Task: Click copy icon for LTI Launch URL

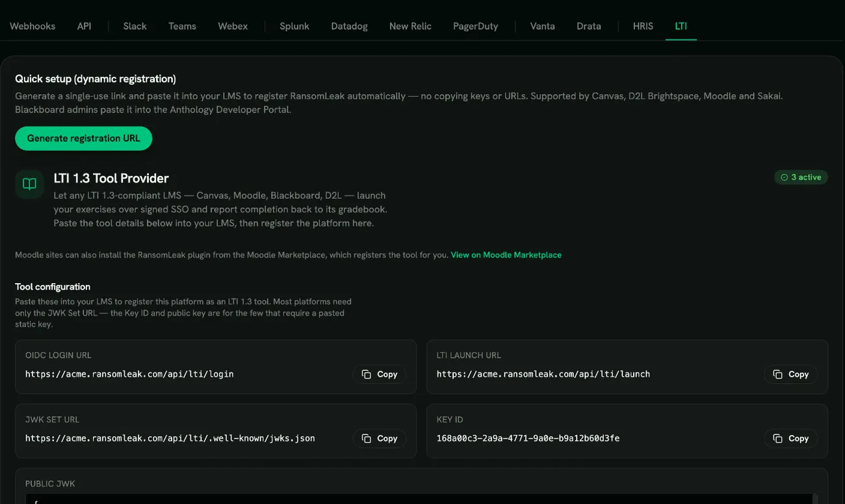Action: (x=778, y=374)
